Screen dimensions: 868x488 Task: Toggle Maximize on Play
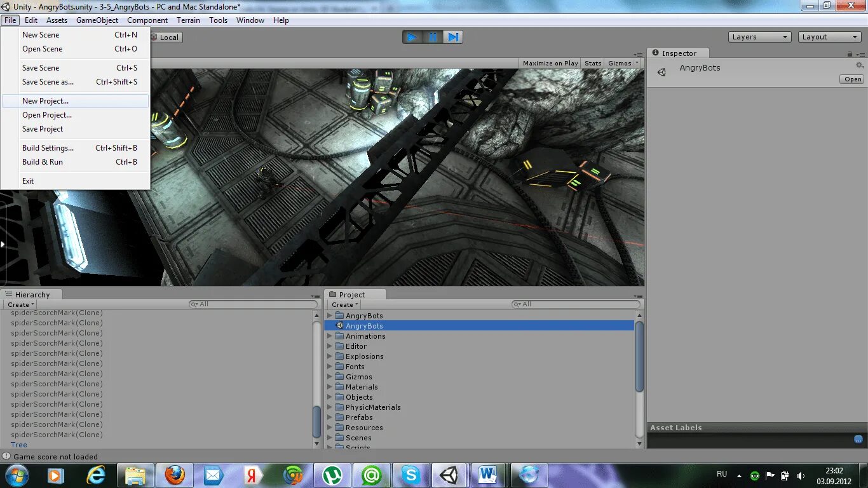[550, 63]
